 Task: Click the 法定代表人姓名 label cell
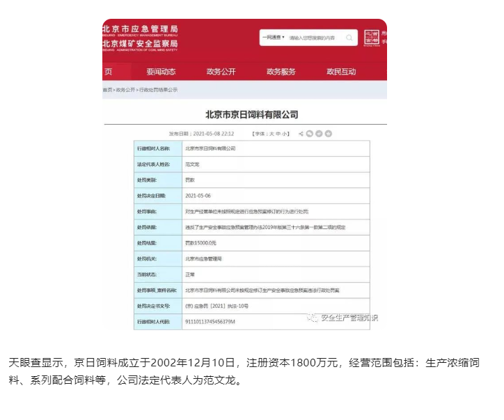(x=158, y=164)
